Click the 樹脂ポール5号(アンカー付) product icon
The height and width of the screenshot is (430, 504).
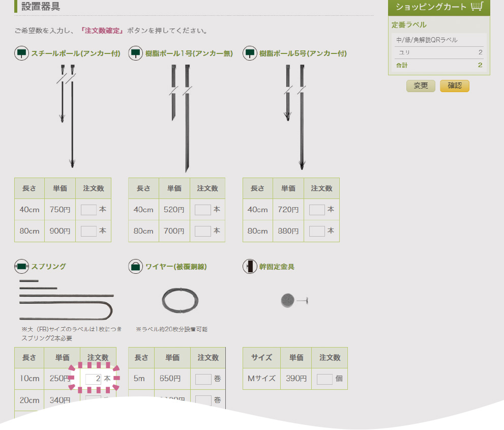(x=250, y=53)
